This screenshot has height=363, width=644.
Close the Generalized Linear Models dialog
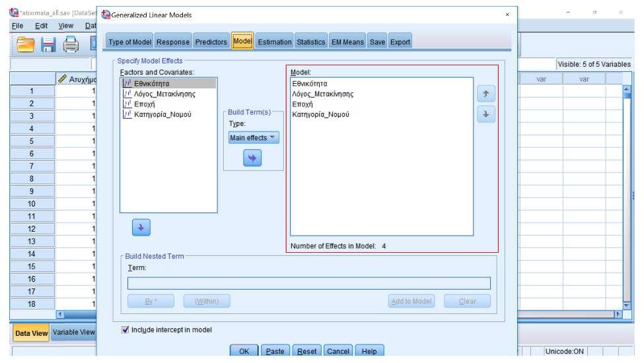point(508,15)
